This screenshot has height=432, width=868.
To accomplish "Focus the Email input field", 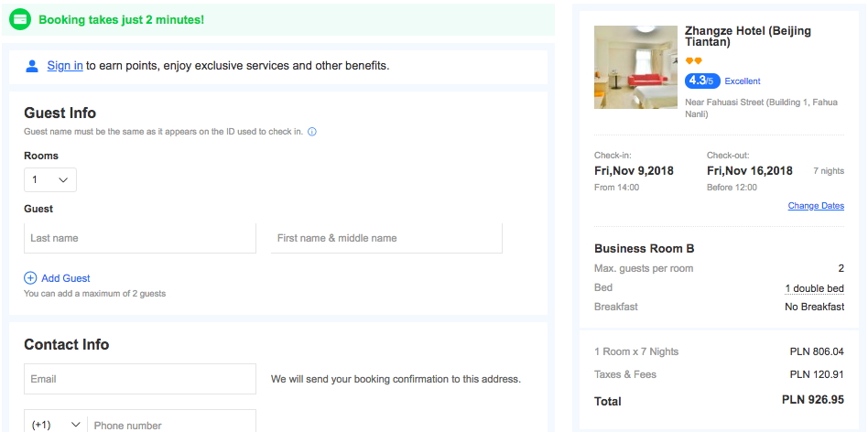I will 140,379.
